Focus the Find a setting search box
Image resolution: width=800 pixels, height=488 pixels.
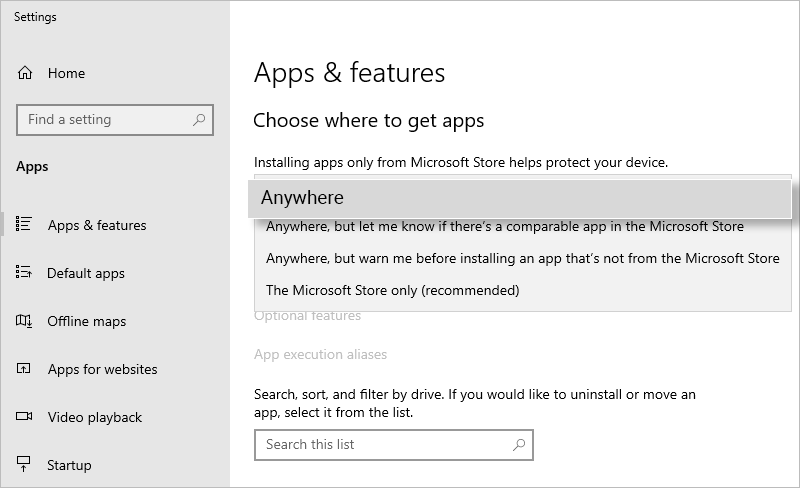coord(105,120)
